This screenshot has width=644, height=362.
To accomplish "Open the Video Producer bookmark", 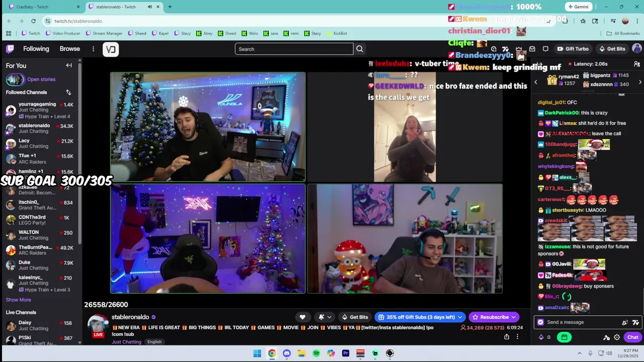I will [62, 33].
